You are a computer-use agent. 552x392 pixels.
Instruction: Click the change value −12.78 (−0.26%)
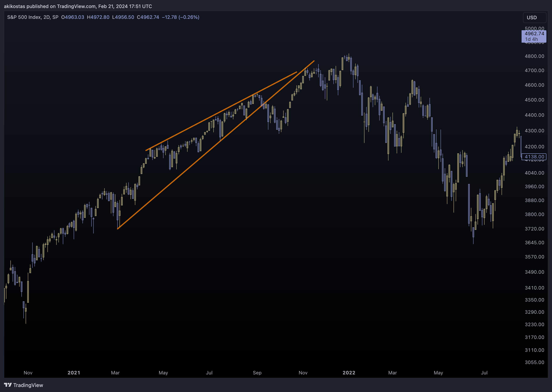coord(181,17)
